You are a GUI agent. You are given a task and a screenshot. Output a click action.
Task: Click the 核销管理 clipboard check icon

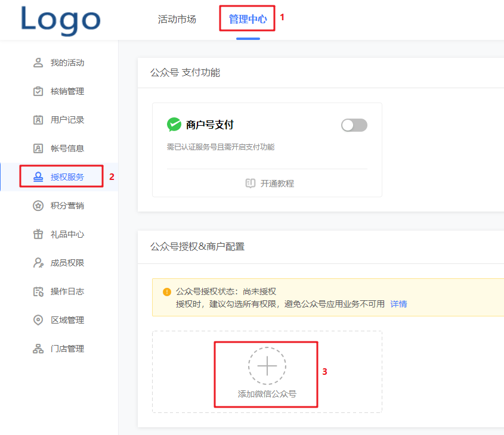click(38, 91)
